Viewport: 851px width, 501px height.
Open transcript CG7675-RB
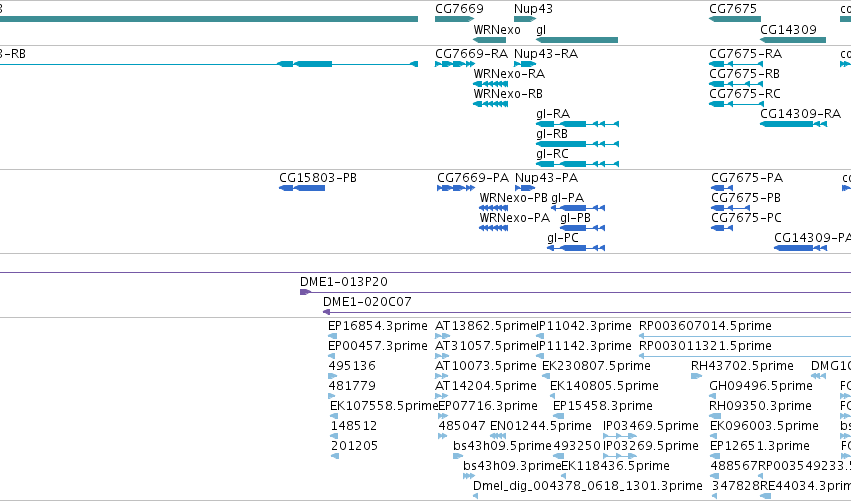744,74
